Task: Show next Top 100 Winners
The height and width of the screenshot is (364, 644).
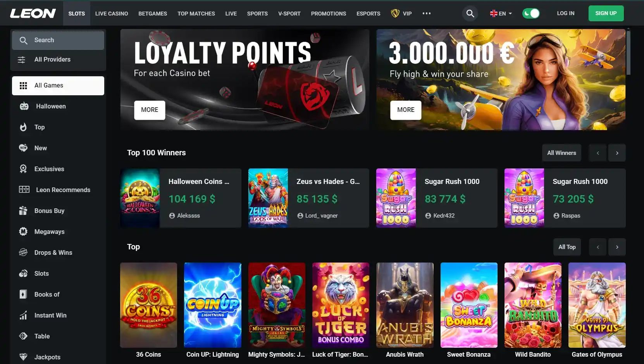Action: (617, 153)
